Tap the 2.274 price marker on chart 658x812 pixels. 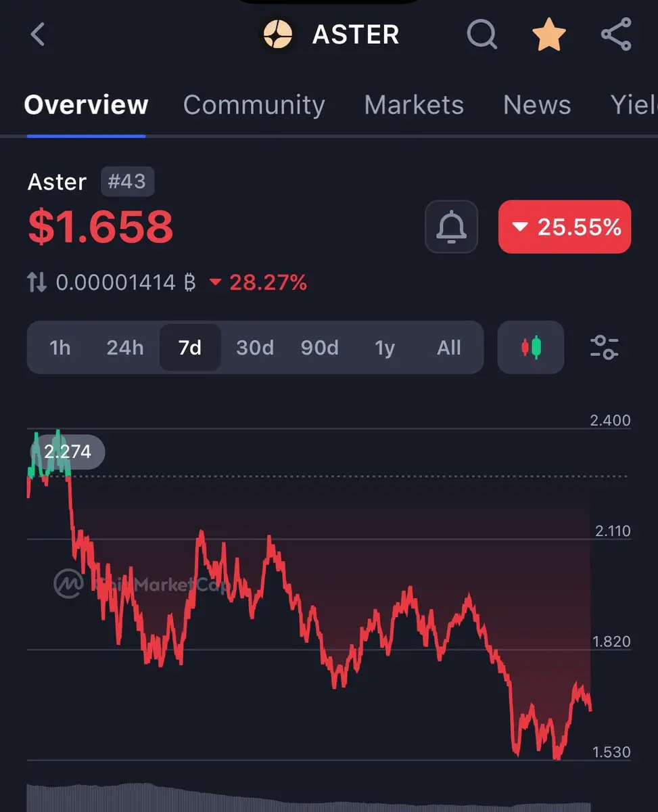tap(67, 451)
